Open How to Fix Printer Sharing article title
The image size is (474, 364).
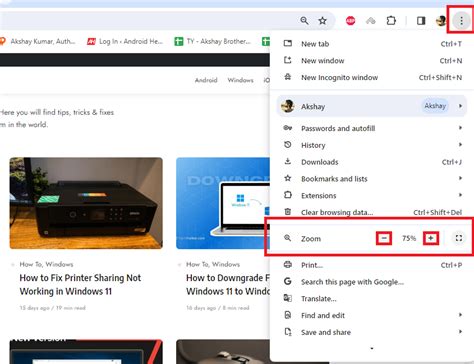click(x=80, y=284)
